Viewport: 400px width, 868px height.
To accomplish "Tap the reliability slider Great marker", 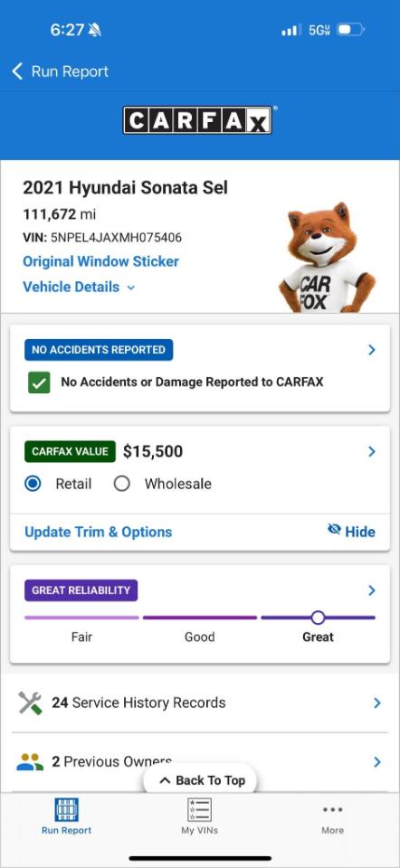I will tap(318, 618).
